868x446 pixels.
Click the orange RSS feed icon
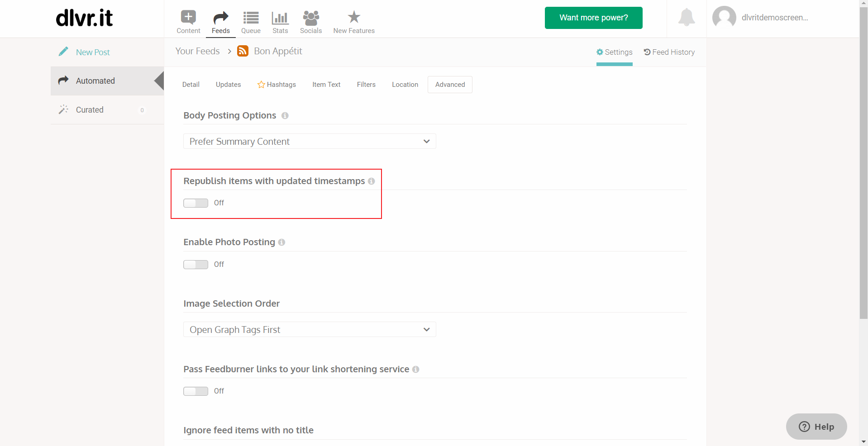pos(243,51)
